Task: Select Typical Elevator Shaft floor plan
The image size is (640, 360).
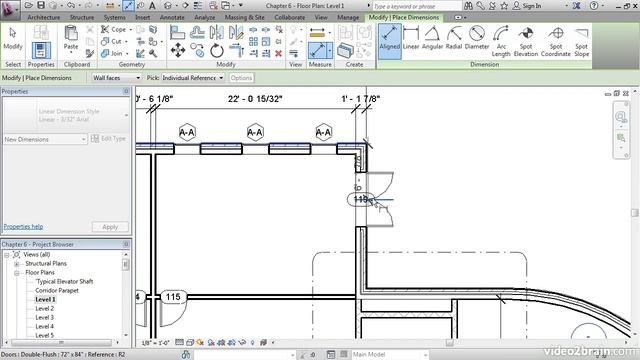Action: pyautogui.click(x=64, y=281)
